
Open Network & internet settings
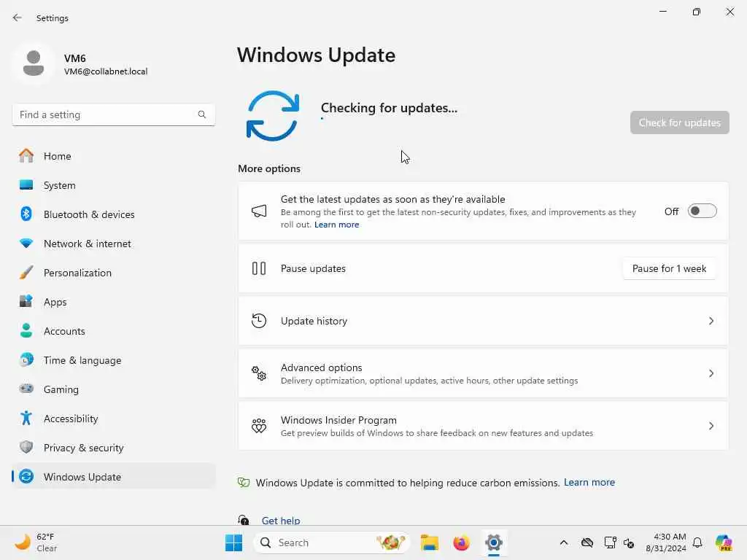click(113, 244)
